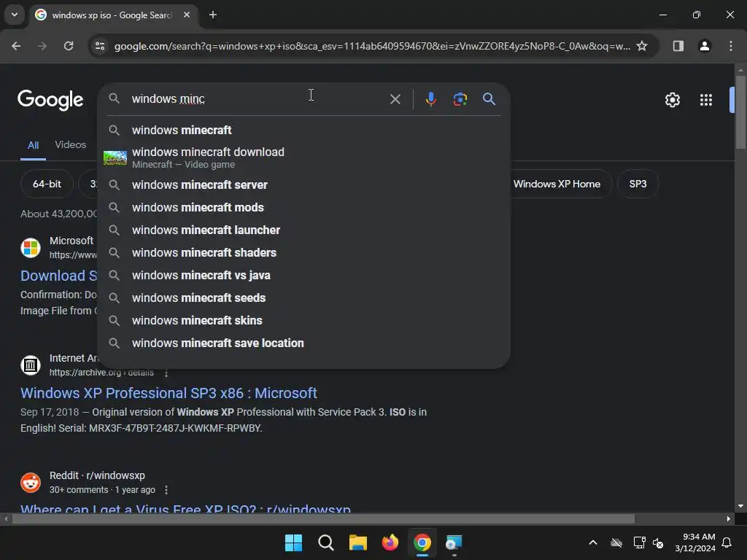Clear the search box text
The height and width of the screenshot is (560, 747).
click(x=395, y=99)
